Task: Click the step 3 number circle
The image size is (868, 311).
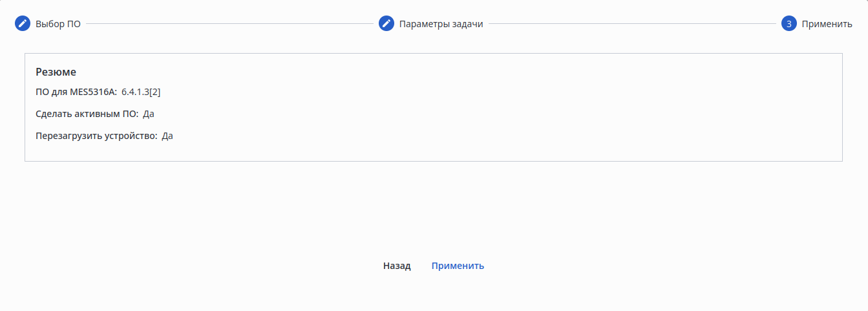Action: click(789, 24)
